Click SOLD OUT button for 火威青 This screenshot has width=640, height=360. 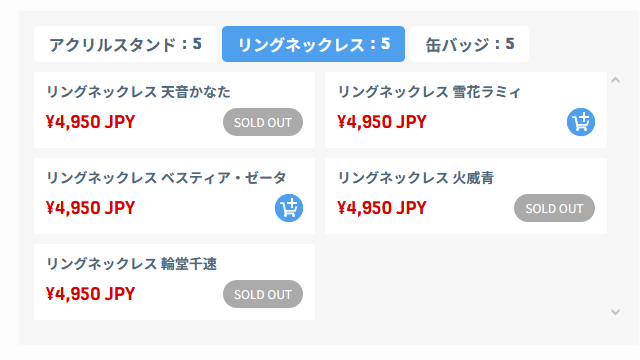pyautogui.click(x=554, y=208)
